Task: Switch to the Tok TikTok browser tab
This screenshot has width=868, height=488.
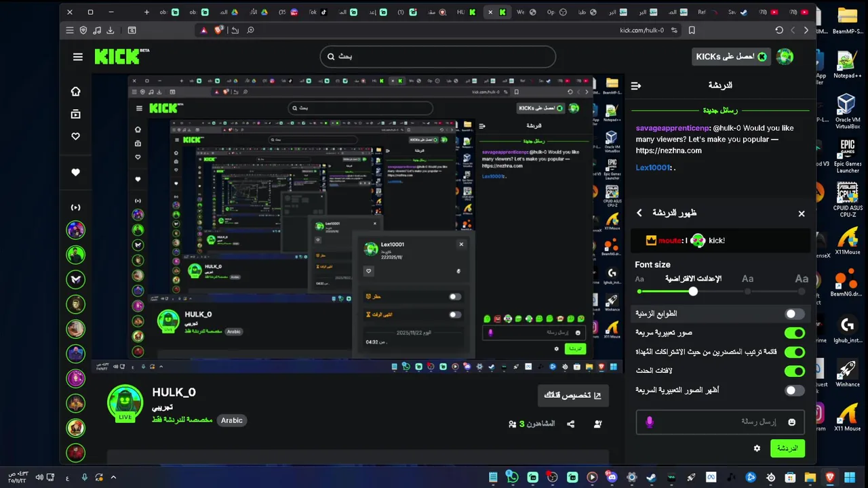Action: 318,12
